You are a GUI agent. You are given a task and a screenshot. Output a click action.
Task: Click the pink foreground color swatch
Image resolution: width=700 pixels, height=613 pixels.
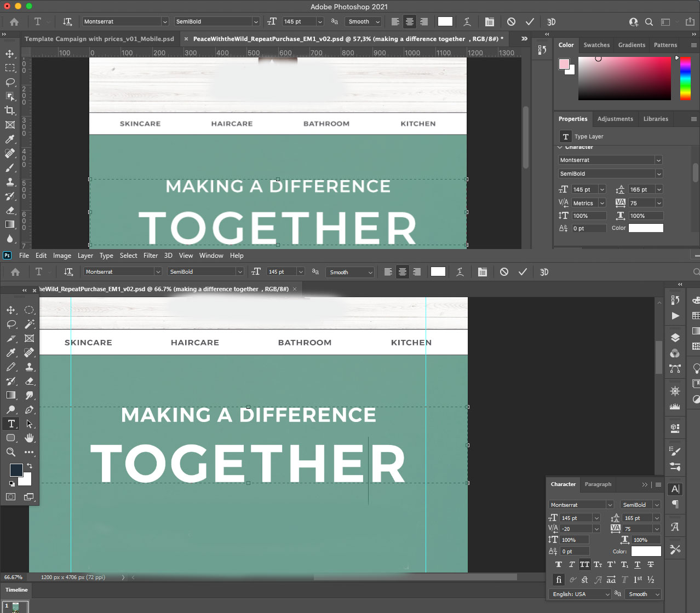coord(565,64)
